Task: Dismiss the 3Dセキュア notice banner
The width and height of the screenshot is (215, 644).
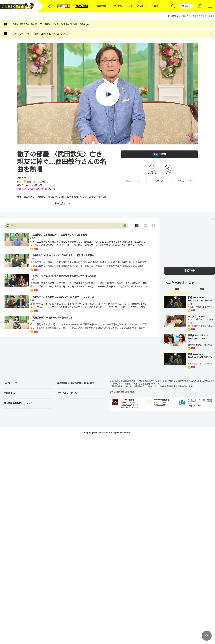Action: click(211, 34)
